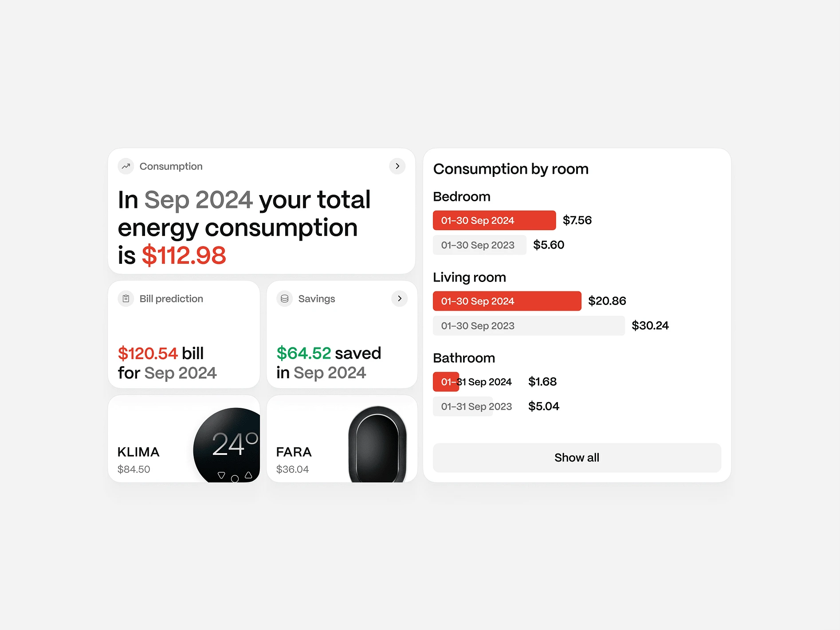This screenshot has width=840, height=630.
Task: Tap the circle button on KLIMA thermostat
Action: [235, 478]
